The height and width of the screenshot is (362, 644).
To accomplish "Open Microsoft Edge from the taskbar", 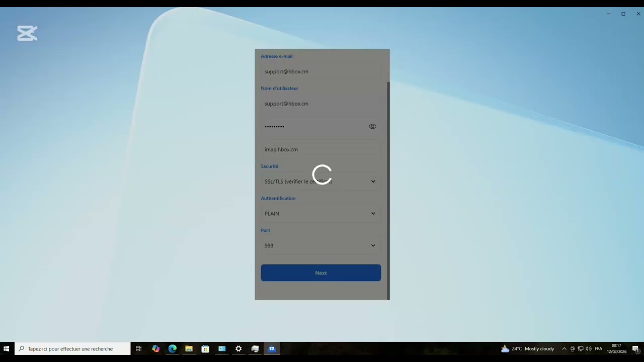I will [x=173, y=349].
